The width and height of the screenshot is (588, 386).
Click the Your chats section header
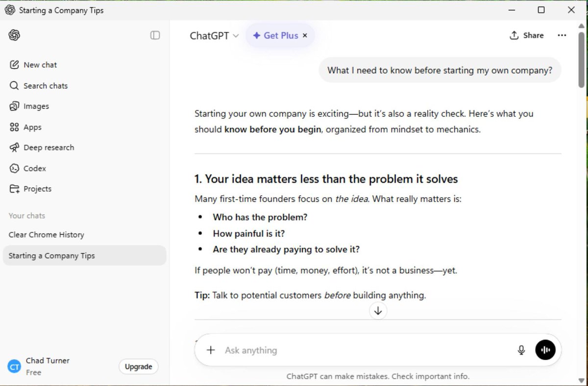[27, 216]
